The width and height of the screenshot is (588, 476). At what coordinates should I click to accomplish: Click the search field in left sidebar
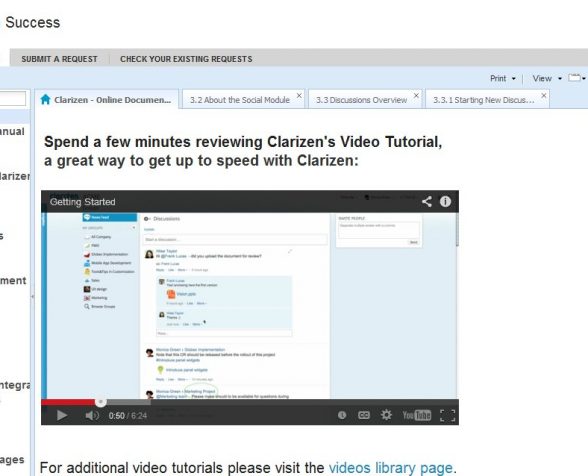[13, 98]
